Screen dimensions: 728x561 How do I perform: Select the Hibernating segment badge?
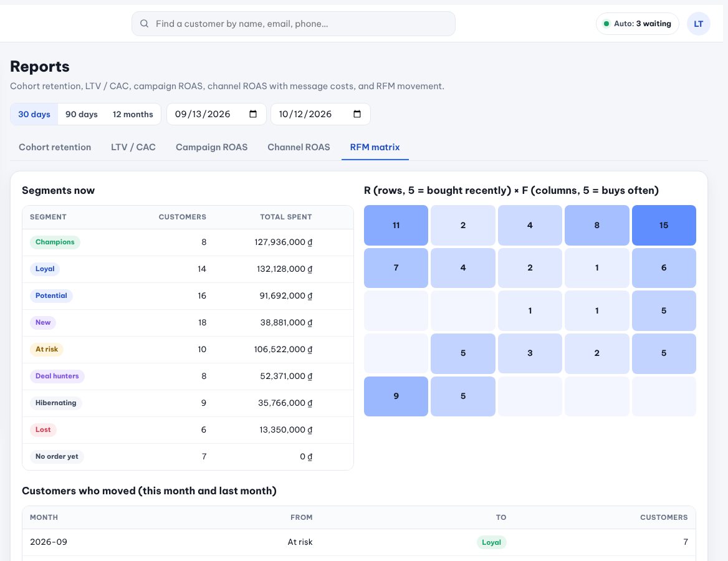point(55,403)
